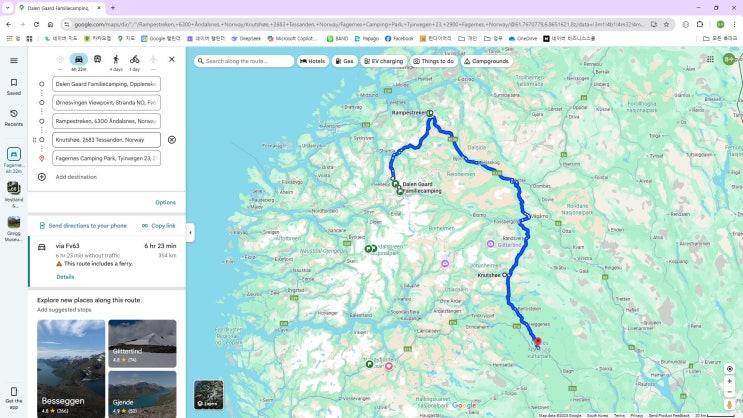The height and width of the screenshot is (418, 743).
Task: Close the directions panel
Action: coord(172,59)
